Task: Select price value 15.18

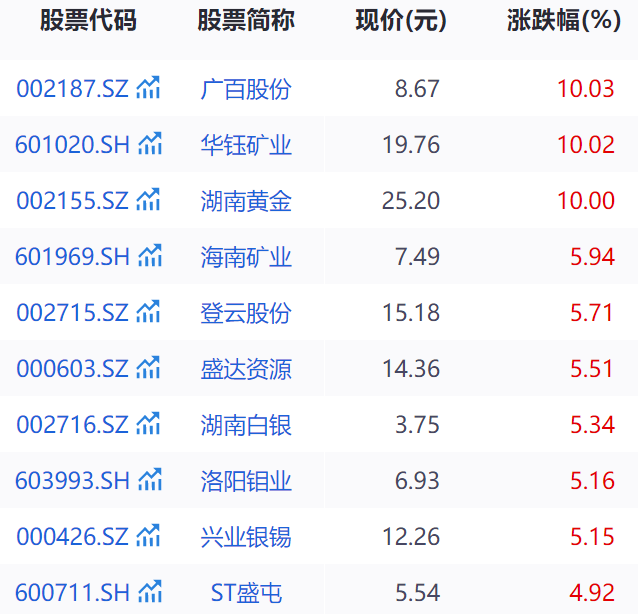Action: tap(411, 312)
